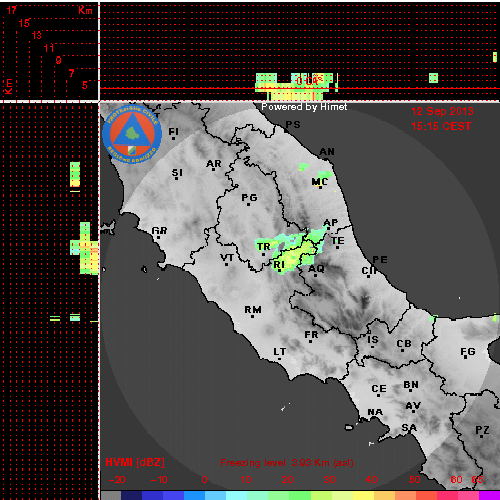Click the AN city label on map

click(x=327, y=152)
